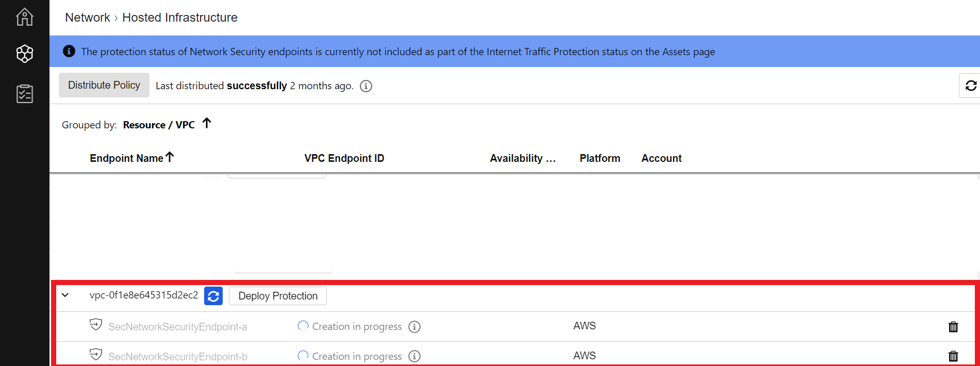The height and width of the screenshot is (366, 980).
Task: Select SecNetworkSecurityEndpoint-b endpoint name
Action: [178, 357]
